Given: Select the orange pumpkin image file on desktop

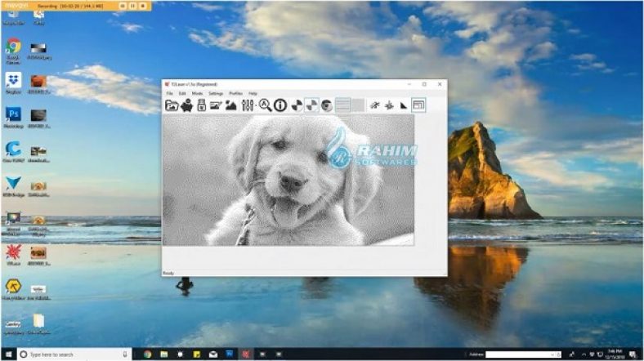Looking at the screenshot, I should point(38,85).
